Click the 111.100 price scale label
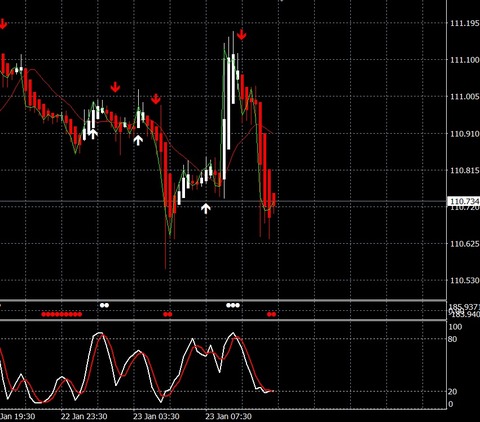The height and width of the screenshot is (422, 480). click(465, 60)
